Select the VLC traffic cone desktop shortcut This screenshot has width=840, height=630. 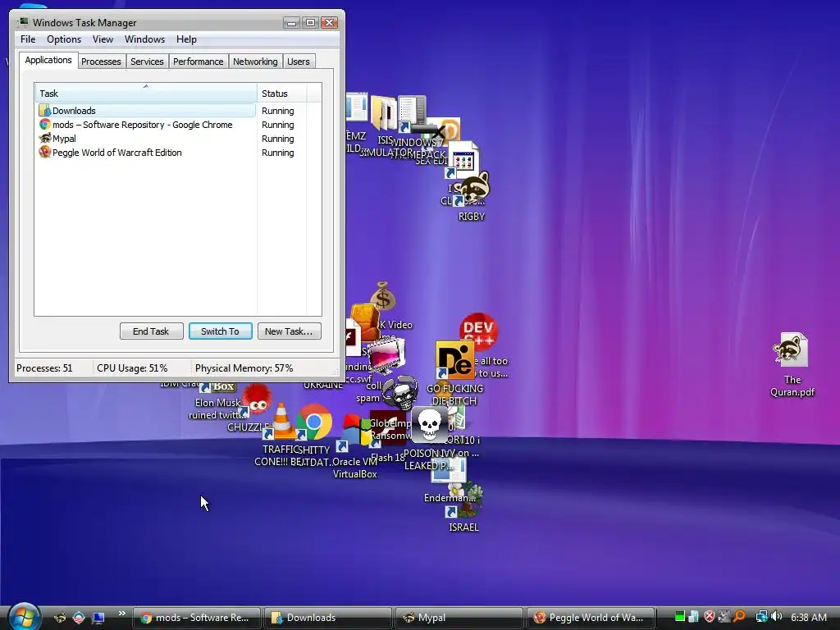282,421
